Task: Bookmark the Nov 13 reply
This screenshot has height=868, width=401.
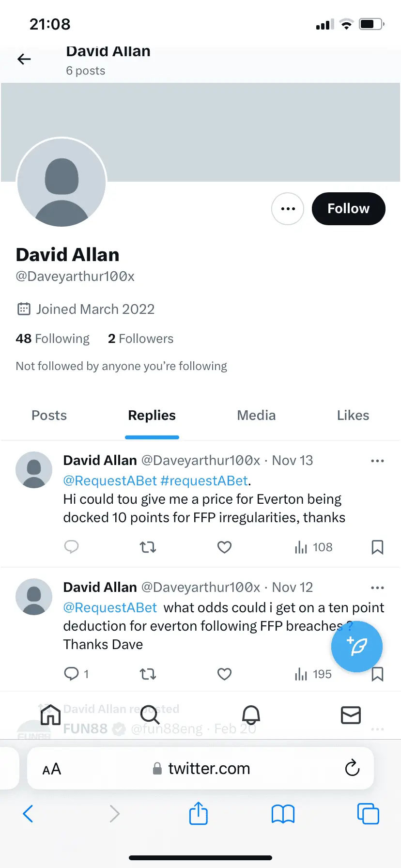Action: pos(377,547)
